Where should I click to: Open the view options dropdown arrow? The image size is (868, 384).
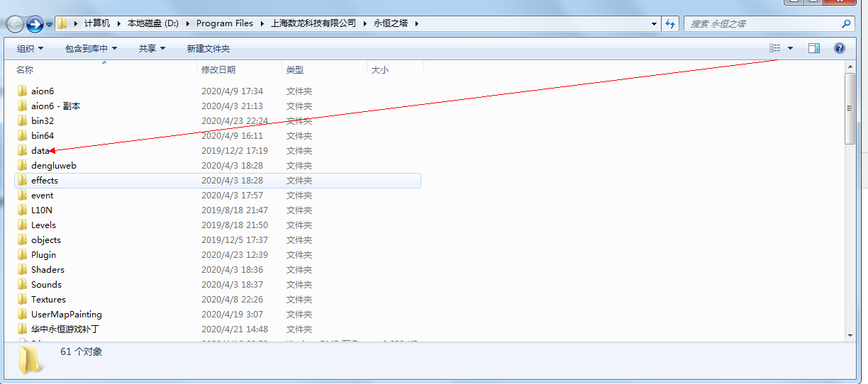pyautogui.click(x=790, y=48)
